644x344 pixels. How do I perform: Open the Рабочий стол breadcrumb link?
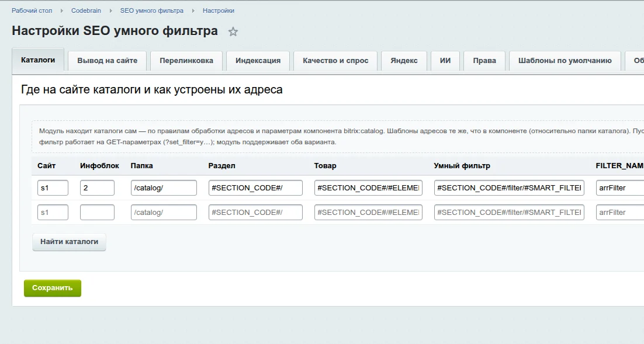32,11
